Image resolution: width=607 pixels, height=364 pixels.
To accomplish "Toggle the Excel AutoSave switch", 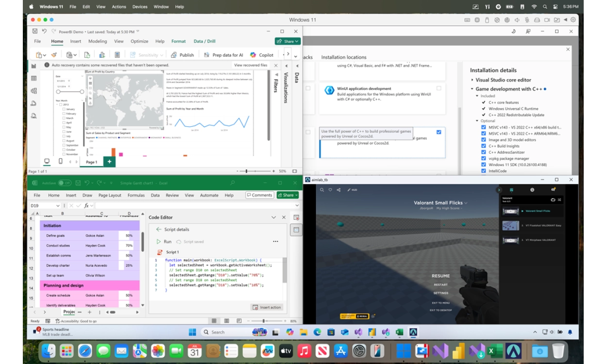I will 65,183.
